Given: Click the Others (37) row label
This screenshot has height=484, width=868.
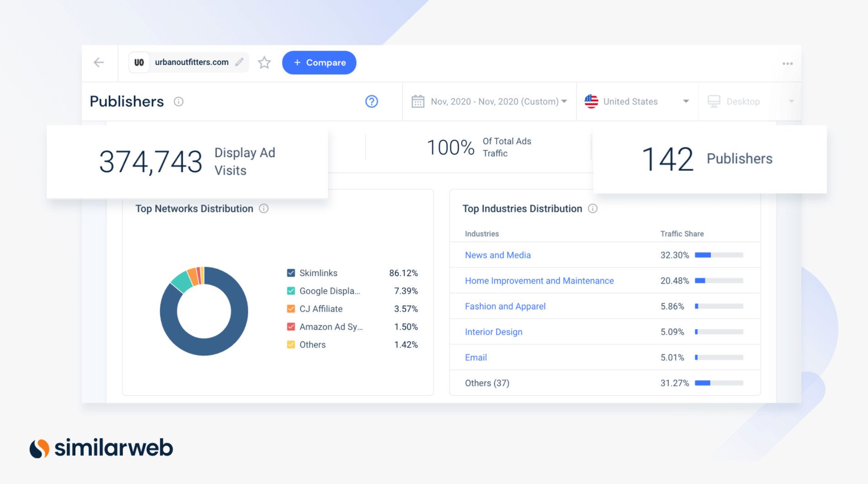Looking at the screenshot, I should [x=487, y=383].
